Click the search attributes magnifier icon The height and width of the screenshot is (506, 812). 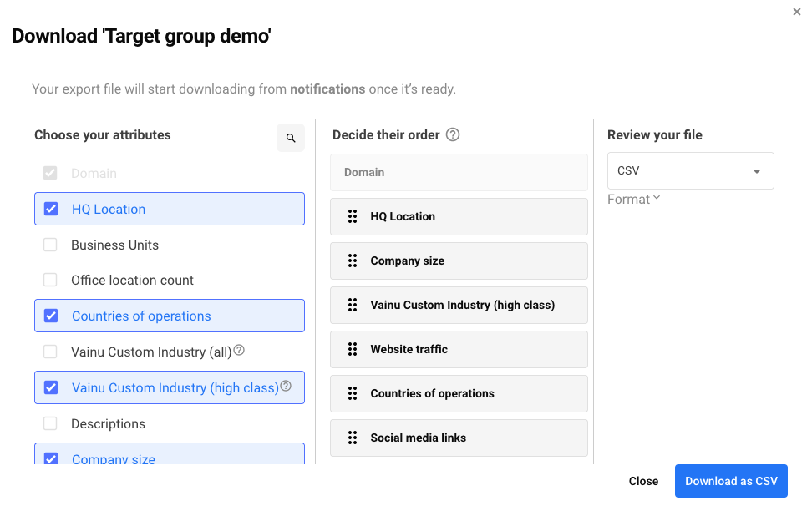coord(291,139)
